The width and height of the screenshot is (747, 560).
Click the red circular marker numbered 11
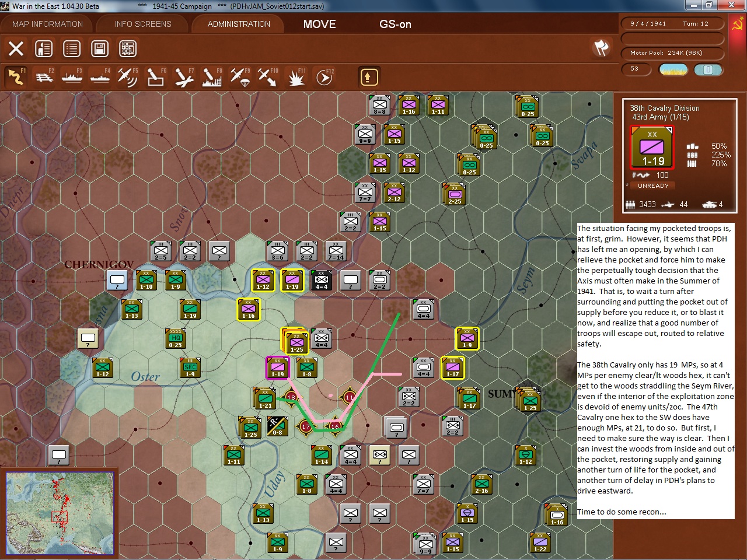(x=350, y=397)
